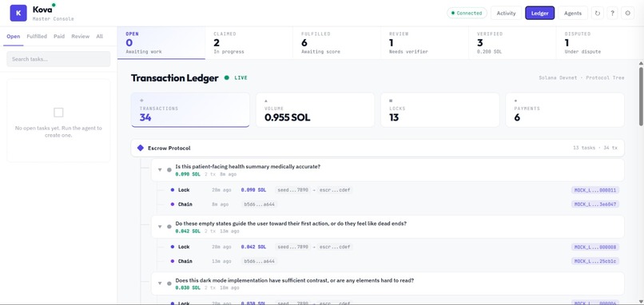Select the Paid tasks tab
The image size is (644, 305).
[x=59, y=37]
